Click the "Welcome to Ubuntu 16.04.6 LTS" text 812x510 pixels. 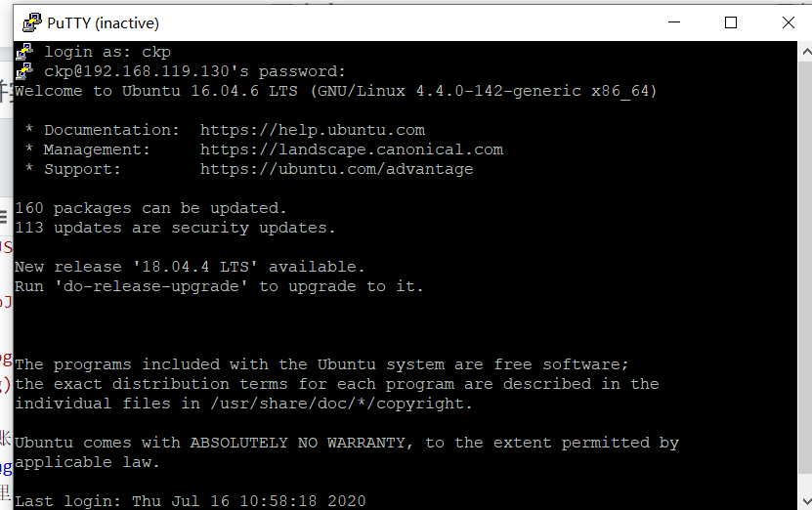pos(156,91)
